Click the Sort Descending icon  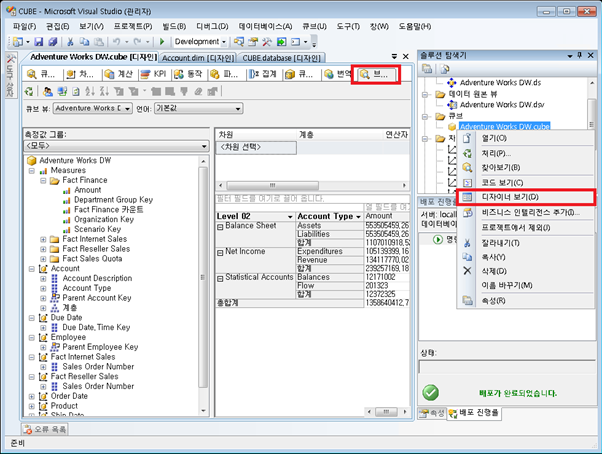(104, 91)
